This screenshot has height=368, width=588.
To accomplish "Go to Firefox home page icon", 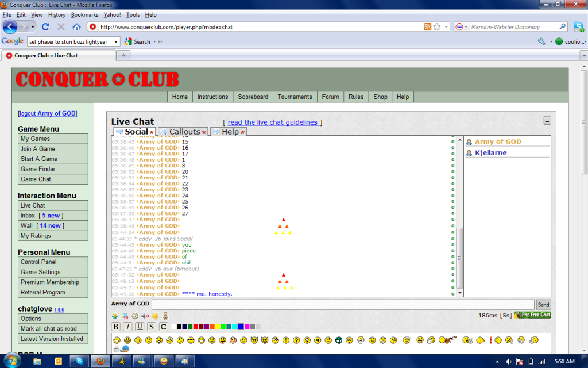I will (x=76, y=27).
